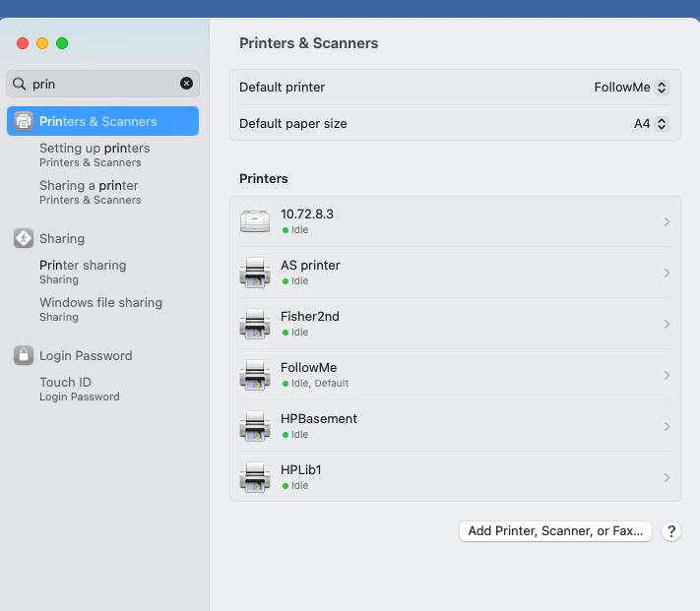700x611 pixels.
Task: Expand the HPLib1 printer details chevron
Action: pyautogui.click(x=667, y=477)
